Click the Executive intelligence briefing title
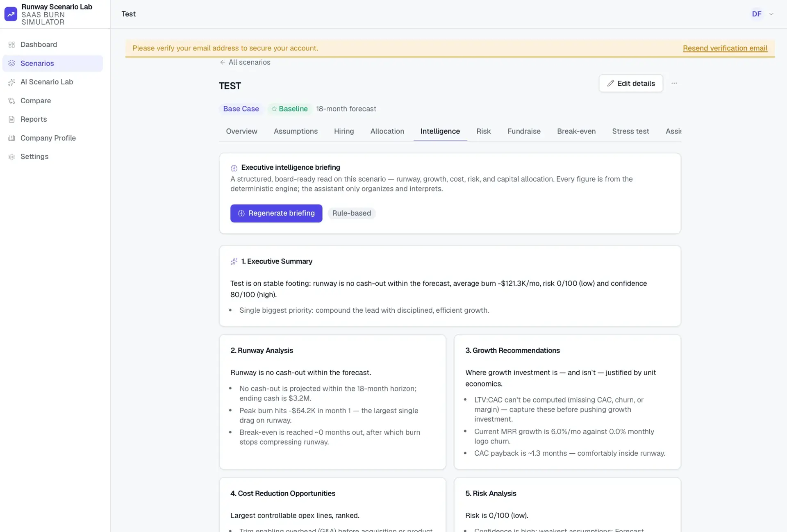 tap(291, 167)
